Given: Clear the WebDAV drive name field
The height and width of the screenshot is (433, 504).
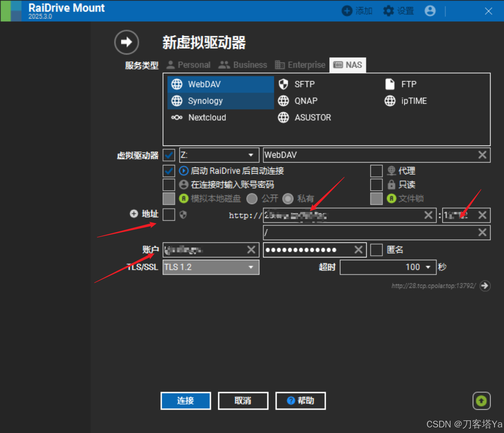Looking at the screenshot, I should click(482, 155).
